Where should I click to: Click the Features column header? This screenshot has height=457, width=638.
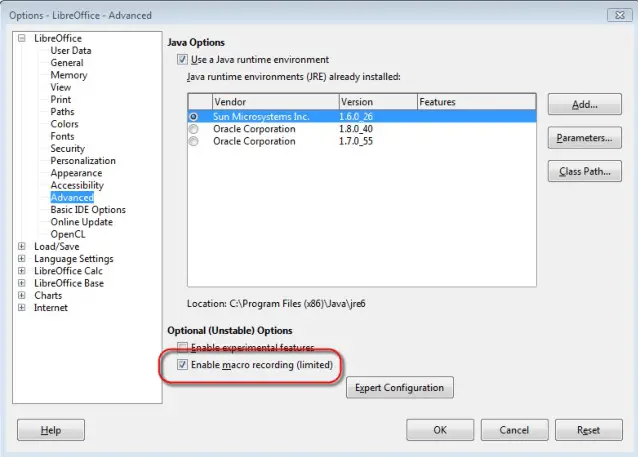tap(476, 102)
